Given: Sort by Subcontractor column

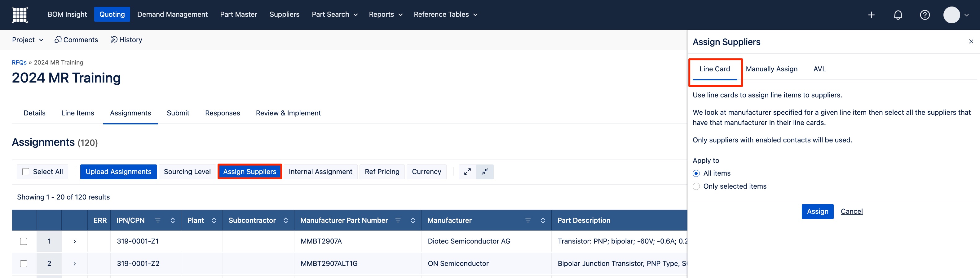Looking at the screenshot, I should 286,220.
